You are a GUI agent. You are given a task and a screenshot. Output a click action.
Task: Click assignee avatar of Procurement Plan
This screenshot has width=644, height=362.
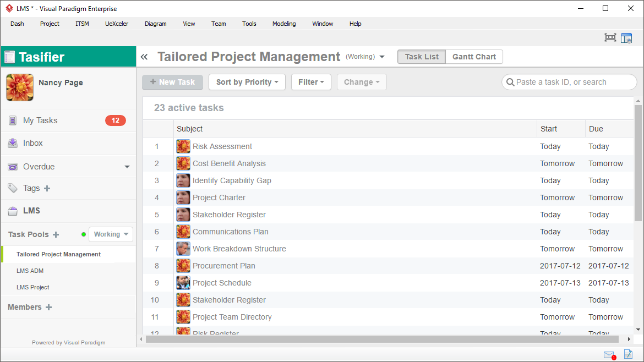point(183,266)
